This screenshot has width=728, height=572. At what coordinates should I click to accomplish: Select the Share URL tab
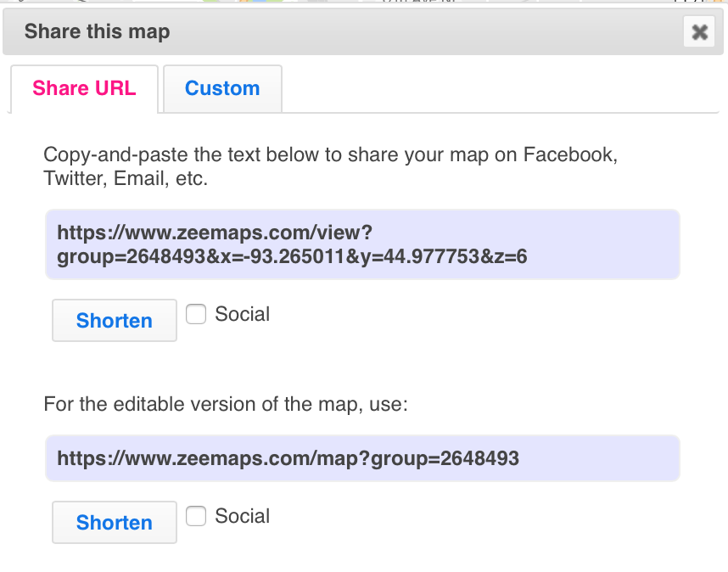click(x=84, y=88)
